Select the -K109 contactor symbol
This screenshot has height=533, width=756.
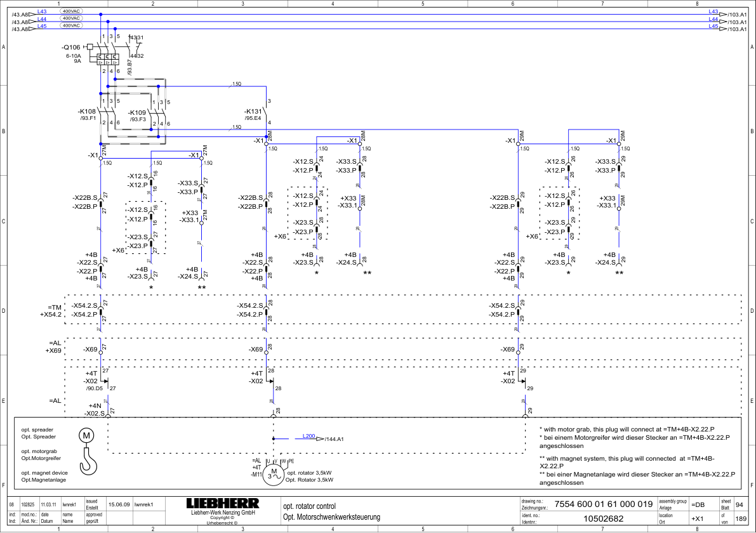159,113
